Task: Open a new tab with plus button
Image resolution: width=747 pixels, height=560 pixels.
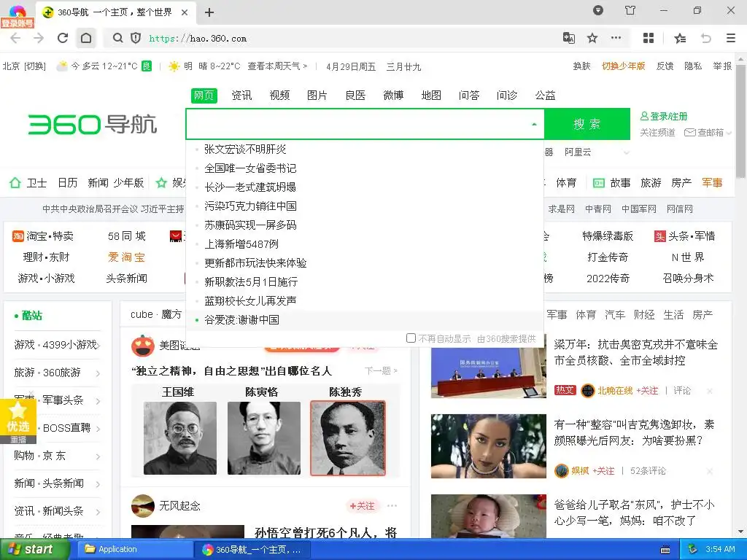Action: pos(209,12)
